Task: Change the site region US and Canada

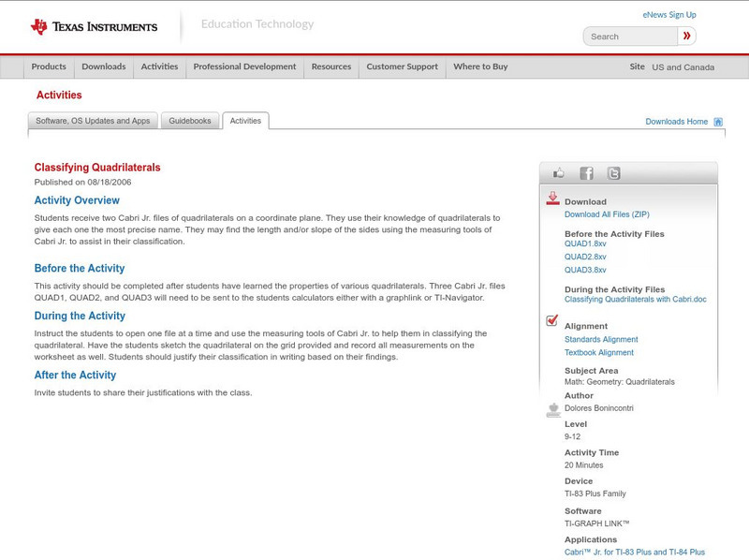Action: 683,67
